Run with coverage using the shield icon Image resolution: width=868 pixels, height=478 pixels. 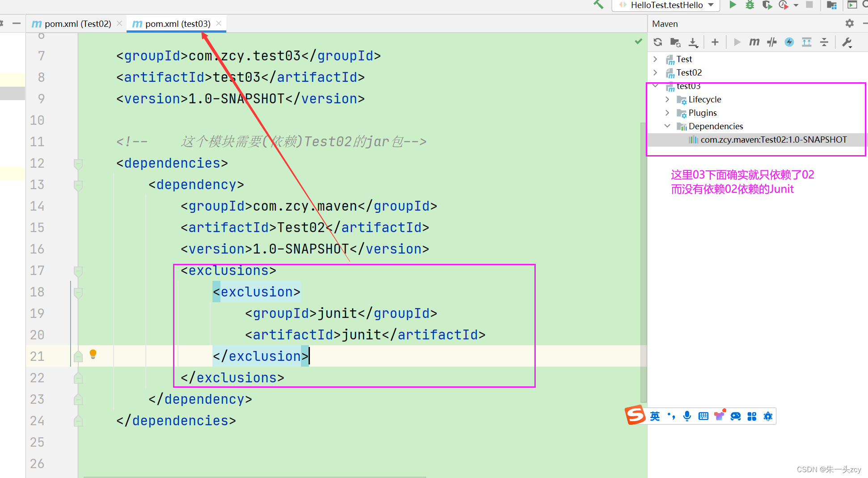[767, 5]
